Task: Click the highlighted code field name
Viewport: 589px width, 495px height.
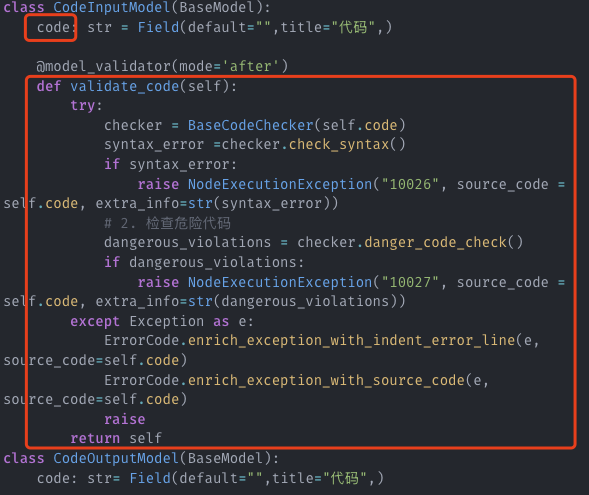Action: 53,27
